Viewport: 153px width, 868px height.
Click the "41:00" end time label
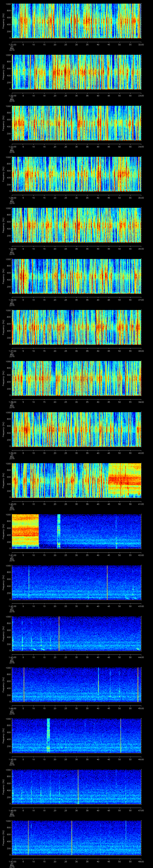pos(141,504)
